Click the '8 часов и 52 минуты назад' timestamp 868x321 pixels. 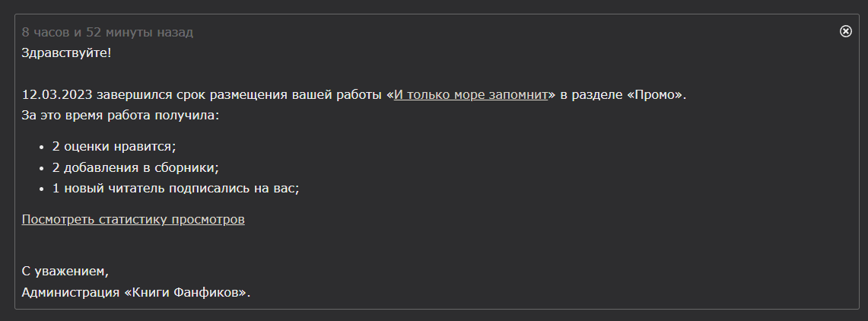(x=107, y=32)
